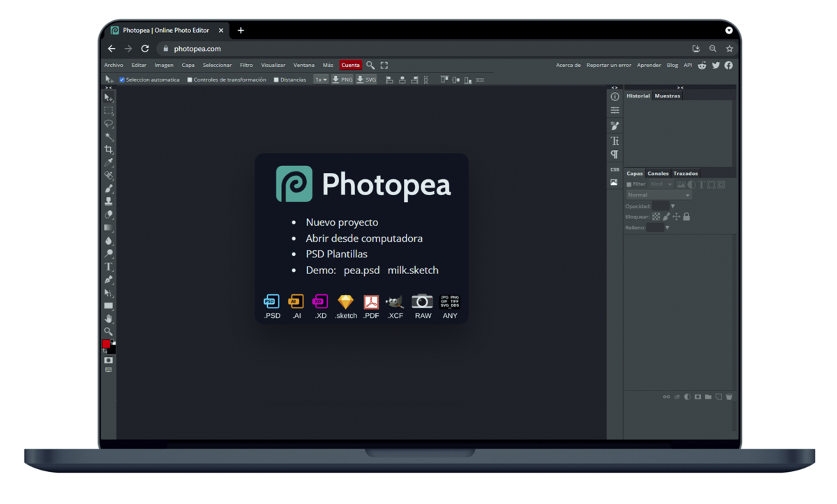Switch to the Trazados tab
The image size is (837, 504).
686,173
